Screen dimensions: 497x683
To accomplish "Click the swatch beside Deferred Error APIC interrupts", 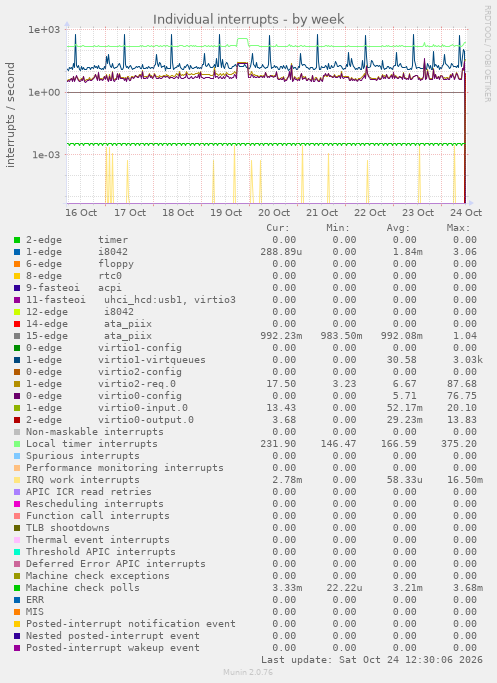I will click(17, 564).
